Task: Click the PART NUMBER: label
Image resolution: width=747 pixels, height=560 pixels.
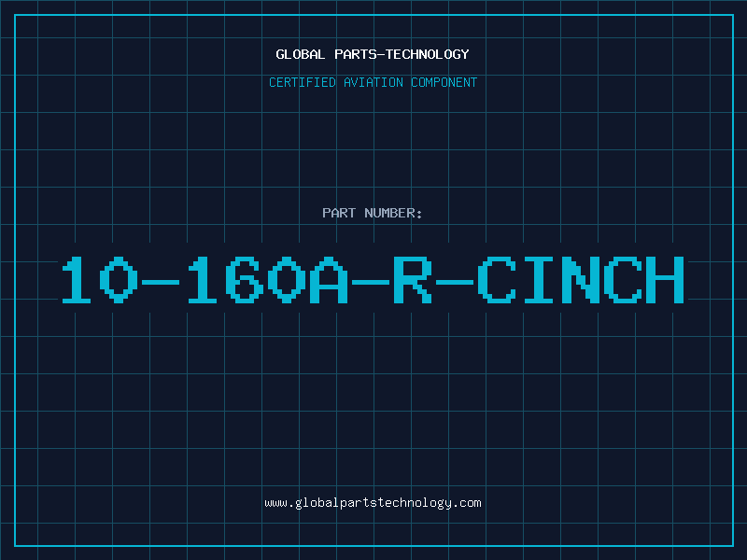Action: click(x=373, y=213)
